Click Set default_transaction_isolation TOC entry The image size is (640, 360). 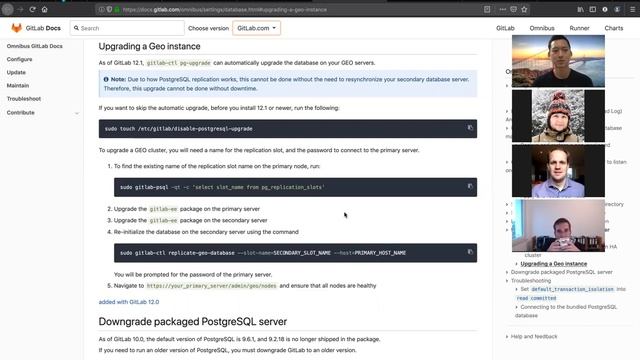(570, 293)
